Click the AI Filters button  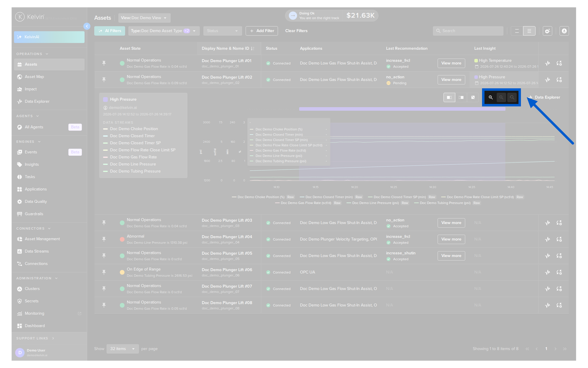coord(110,31)
